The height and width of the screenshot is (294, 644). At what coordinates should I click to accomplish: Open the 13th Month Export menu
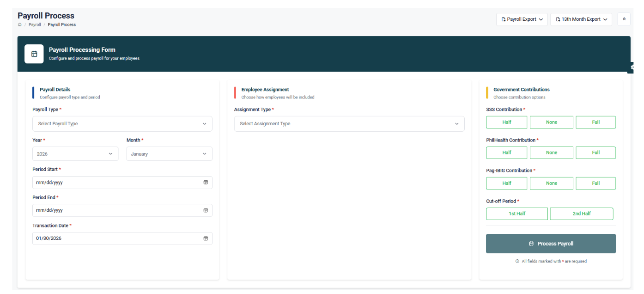(x=581, y=19)
